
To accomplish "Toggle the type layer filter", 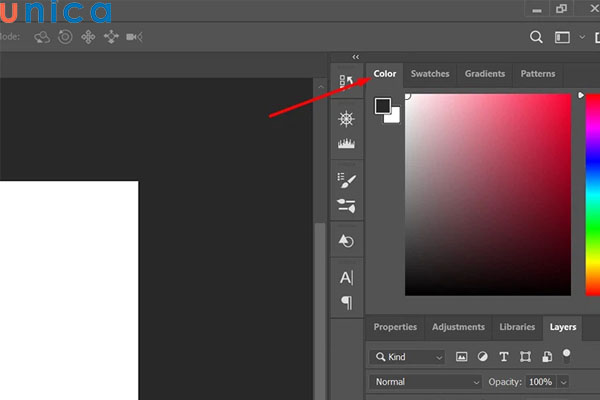I will 503,357.
